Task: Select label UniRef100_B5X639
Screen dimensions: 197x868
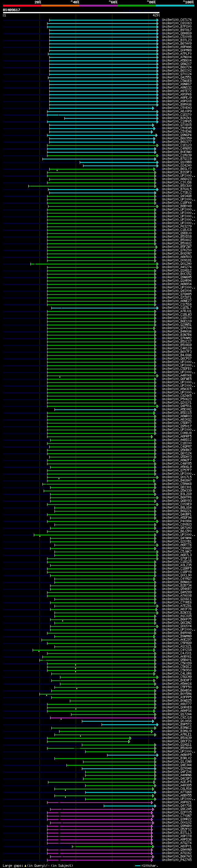Action: (177, 738)
